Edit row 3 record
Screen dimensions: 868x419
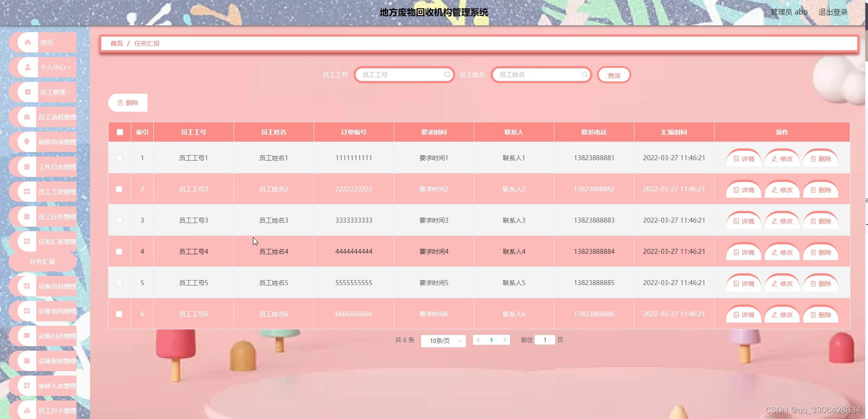click(782, 221)
